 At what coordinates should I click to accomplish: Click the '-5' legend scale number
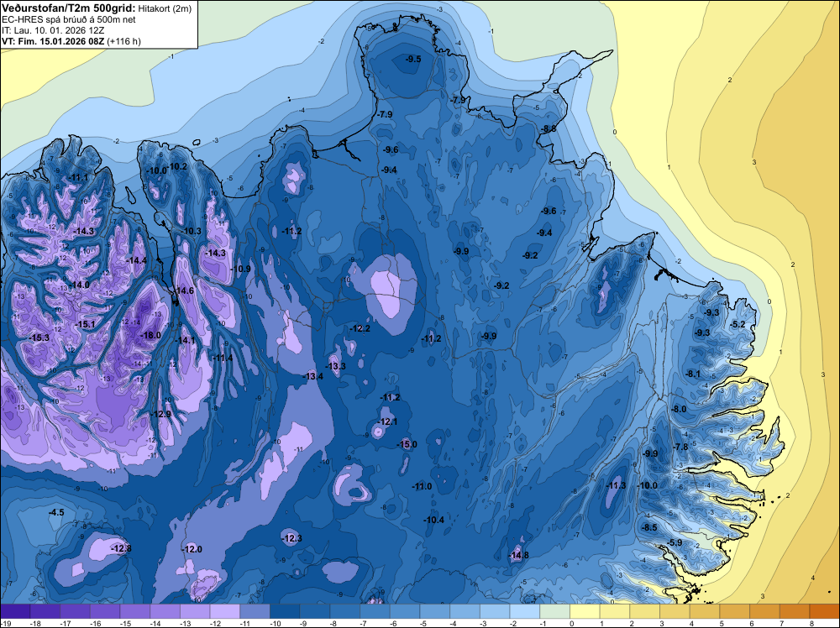pos(422,624)
